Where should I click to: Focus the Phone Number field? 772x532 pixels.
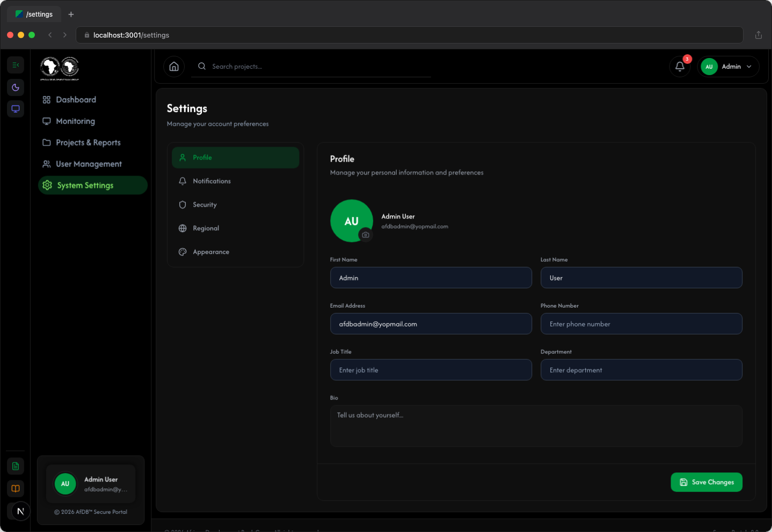[x=642, y=324]
